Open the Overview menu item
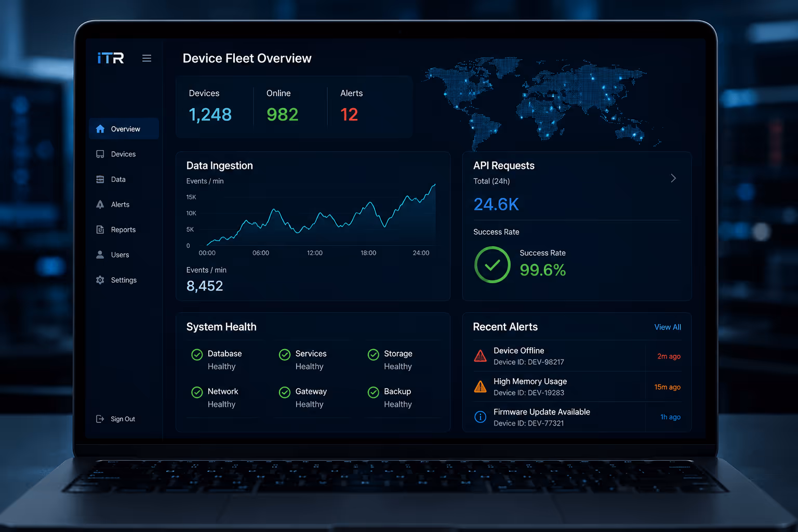This screenshot has width=798, height=532. click(124, 129)
